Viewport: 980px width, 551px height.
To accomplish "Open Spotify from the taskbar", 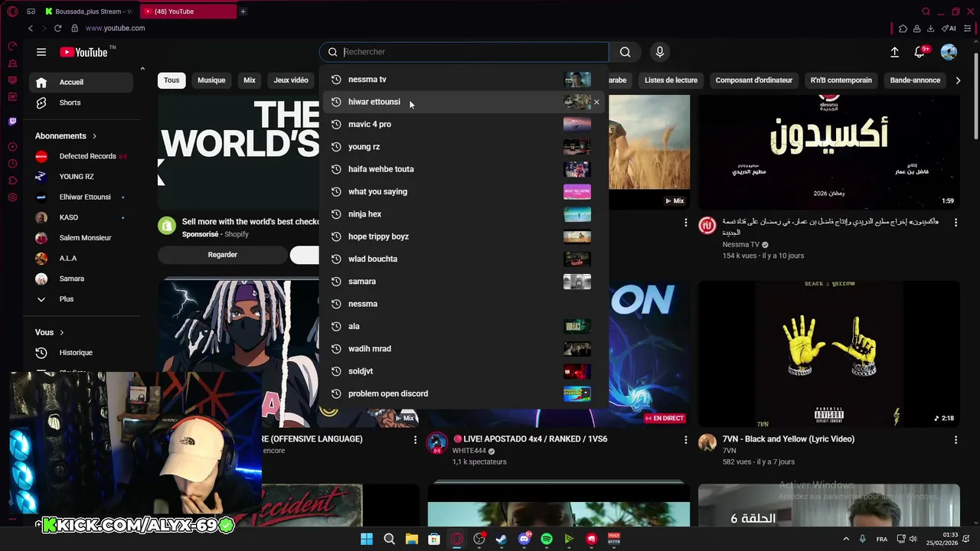I will click(x=547, y=539).
